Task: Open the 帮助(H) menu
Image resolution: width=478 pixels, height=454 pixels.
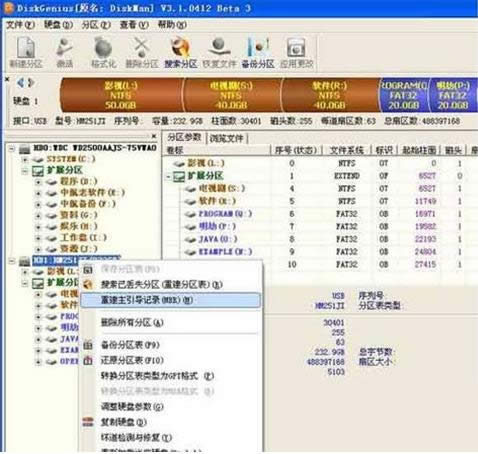Action: pyautogui.click(x=172, y=25)
